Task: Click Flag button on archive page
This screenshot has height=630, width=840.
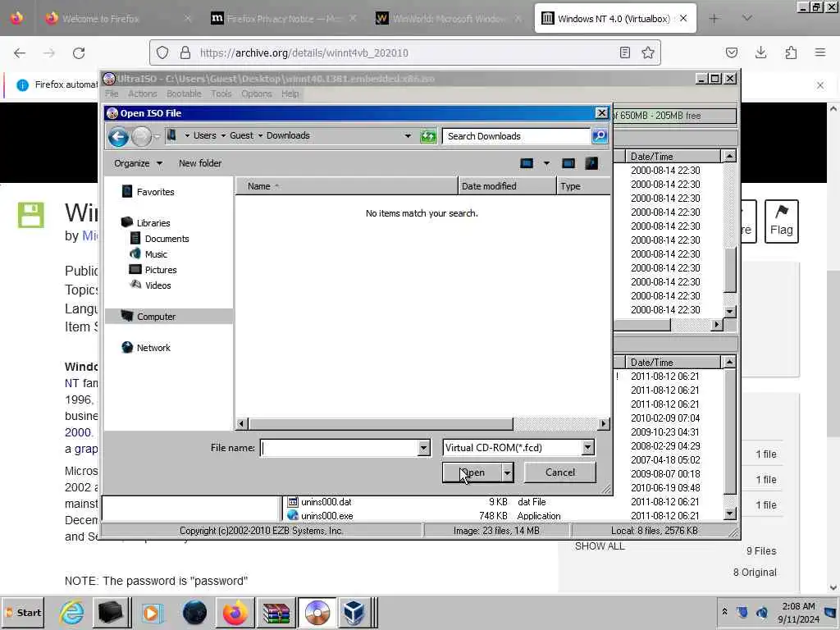Action: pyautogui.click(x=781, y=221)
